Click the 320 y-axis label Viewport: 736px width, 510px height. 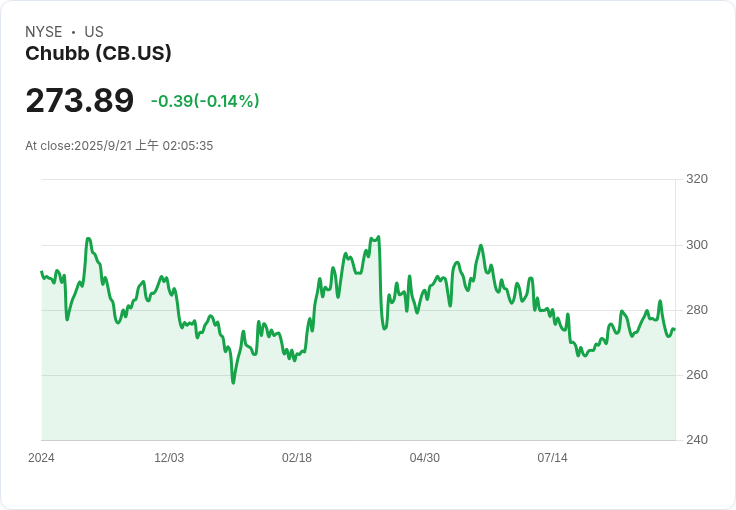(x=697, y=179)
